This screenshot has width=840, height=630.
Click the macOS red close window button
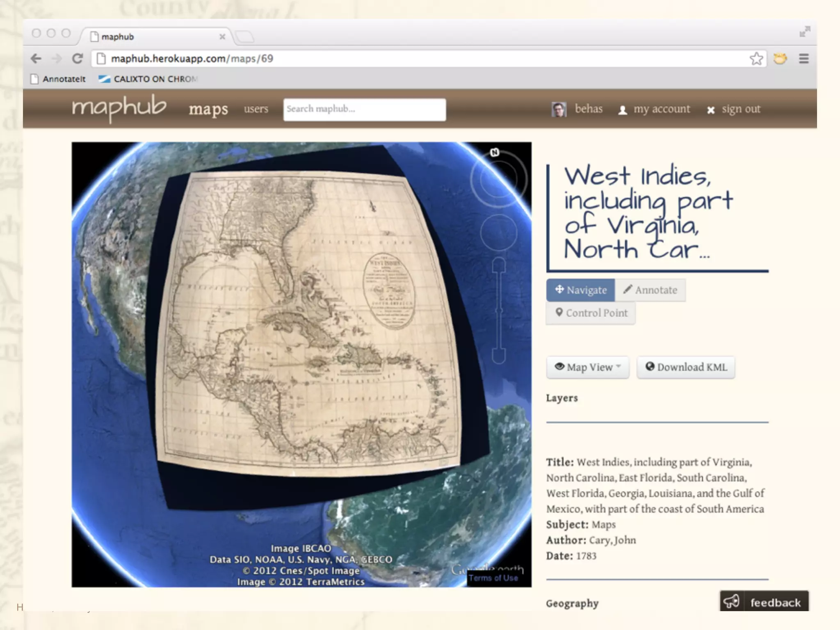pyautogui.click(x=36, y=33)
